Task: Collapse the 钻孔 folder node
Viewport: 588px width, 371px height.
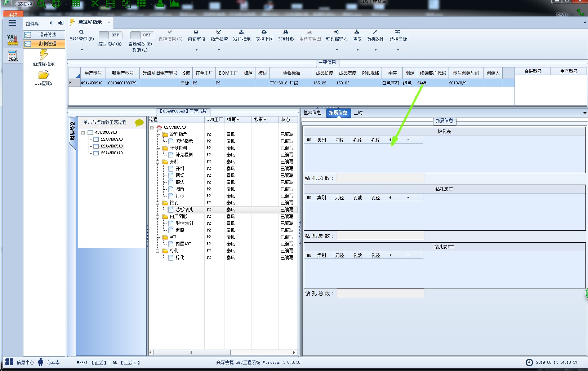Action: pos(158,203)
